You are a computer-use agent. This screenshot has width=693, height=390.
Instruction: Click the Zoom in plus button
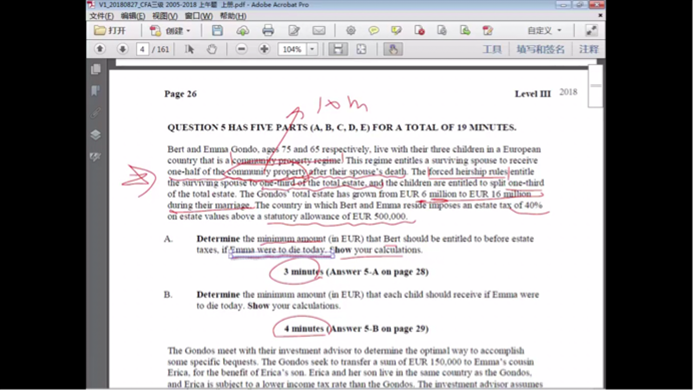[264, 49]
